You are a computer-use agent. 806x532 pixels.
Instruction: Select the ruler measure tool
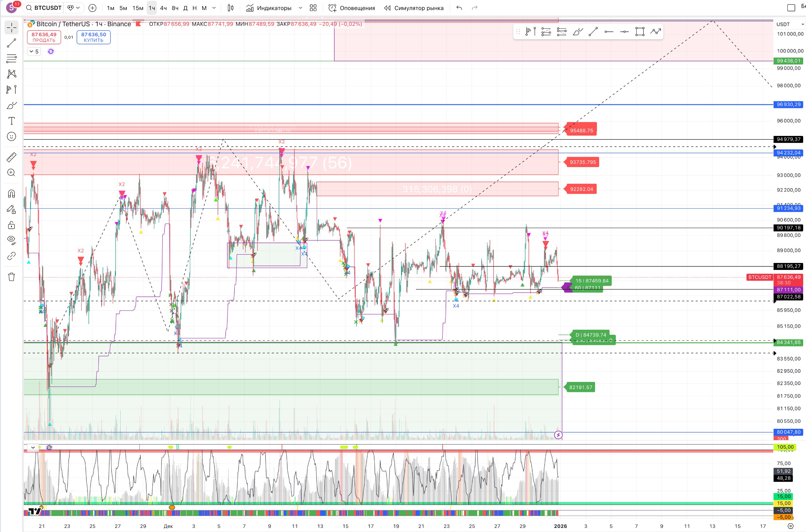point(12,157)
